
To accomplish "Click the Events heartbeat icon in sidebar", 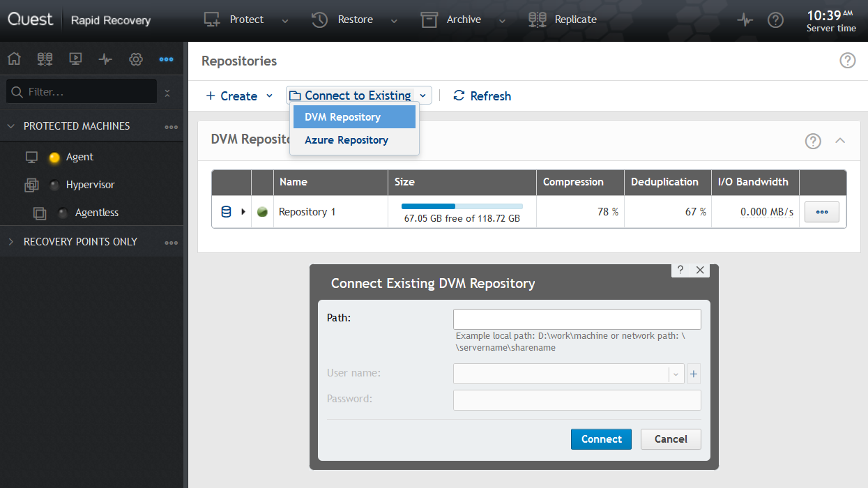I will (x=105, y=59).
